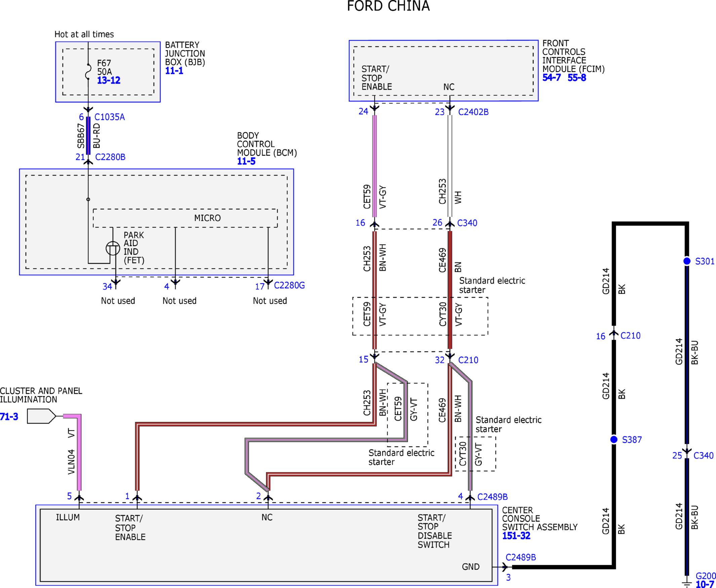Click the PARK AID IND FET symbol

(x=113, y=248)
